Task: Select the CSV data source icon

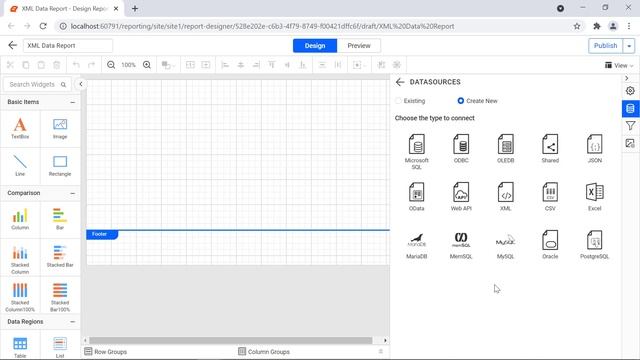Action: (x=550, y=196)
